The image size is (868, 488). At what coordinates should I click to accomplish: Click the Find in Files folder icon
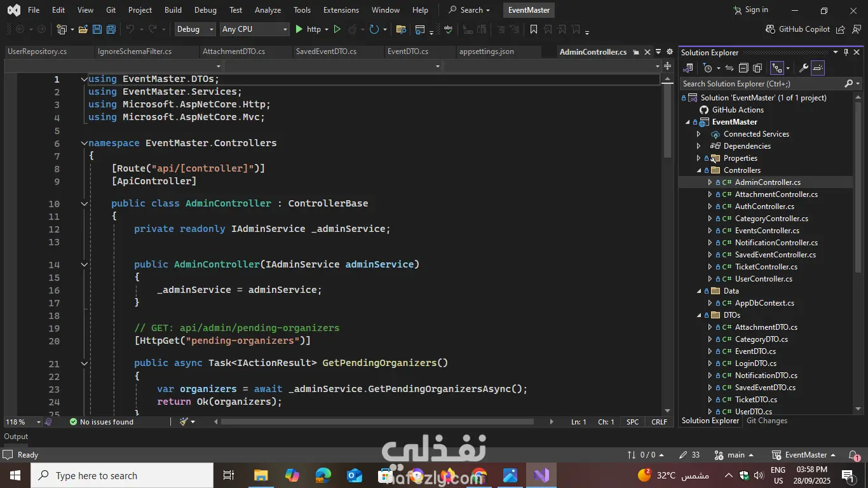401,29
